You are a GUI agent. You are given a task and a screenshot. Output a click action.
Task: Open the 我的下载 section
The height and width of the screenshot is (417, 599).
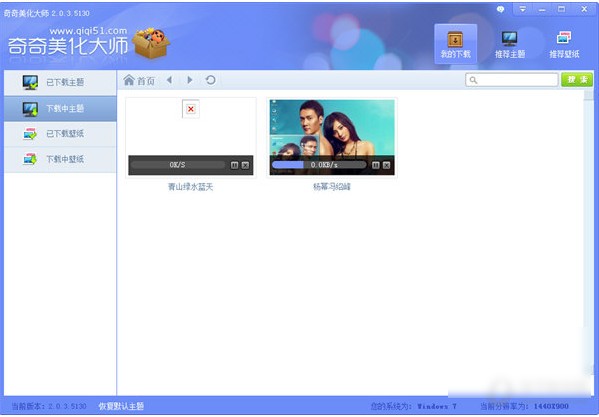point(455,44)
